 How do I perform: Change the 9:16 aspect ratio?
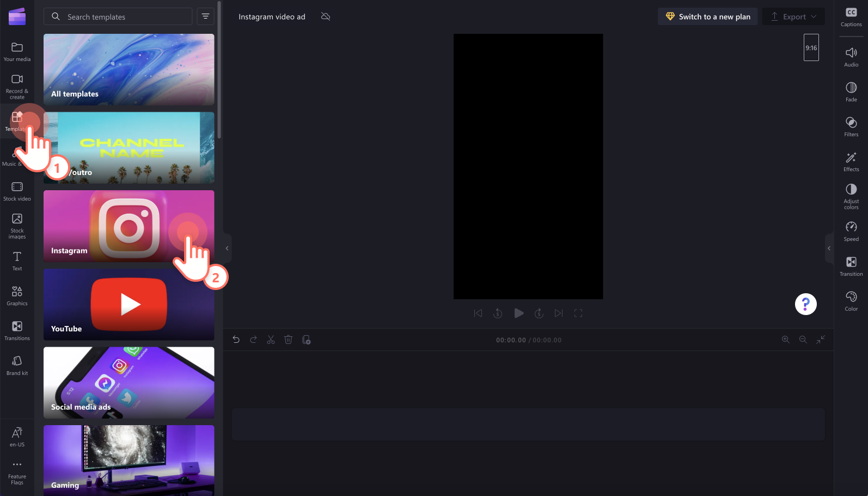[811, 47]
